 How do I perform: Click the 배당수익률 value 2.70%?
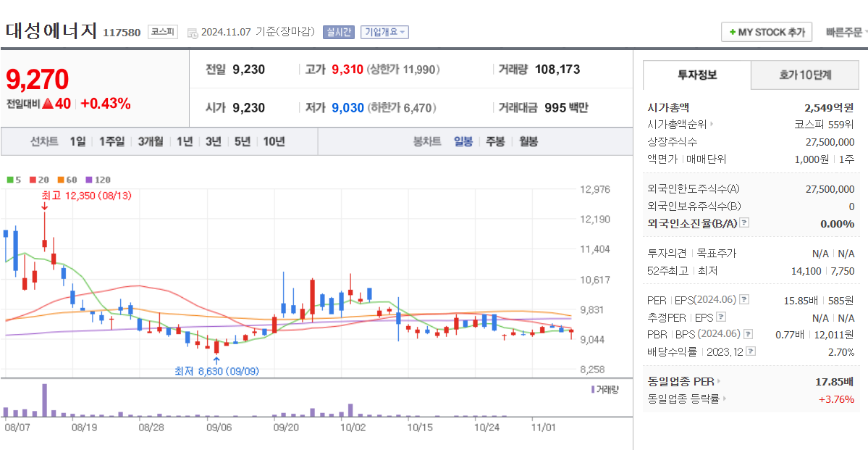coord(841,352)
